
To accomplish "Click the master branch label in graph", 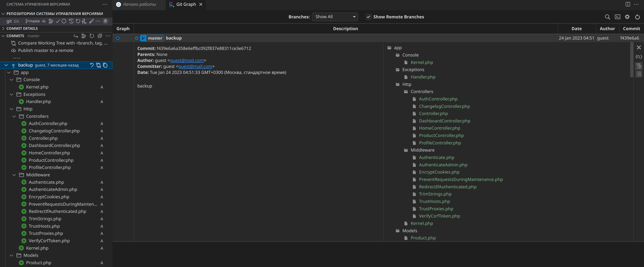I will (152, 38).
